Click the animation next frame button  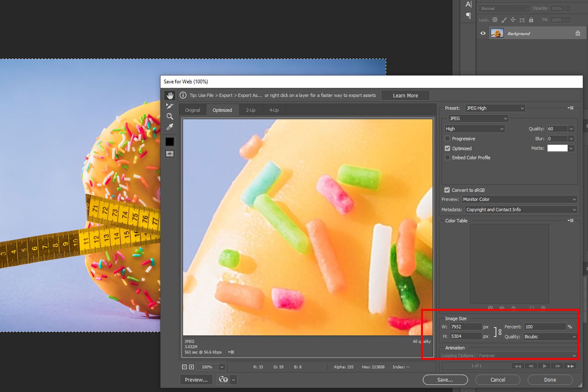click(x=557, y=366)
